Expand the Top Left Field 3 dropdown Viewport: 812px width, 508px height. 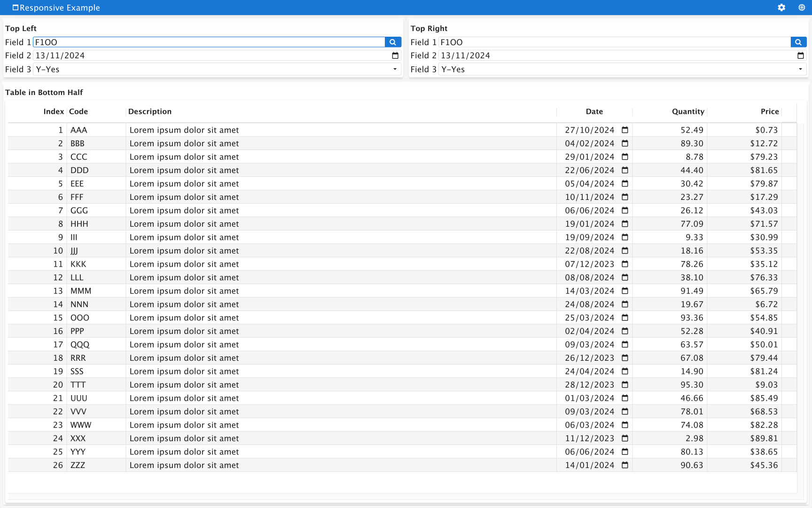click(395, 69)
